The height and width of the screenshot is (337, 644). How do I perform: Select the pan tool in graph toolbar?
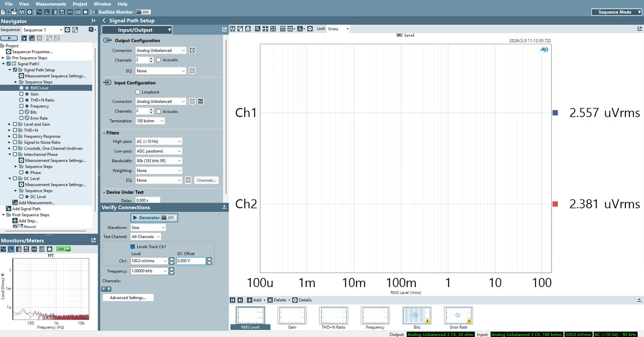[x=265, y=29]
